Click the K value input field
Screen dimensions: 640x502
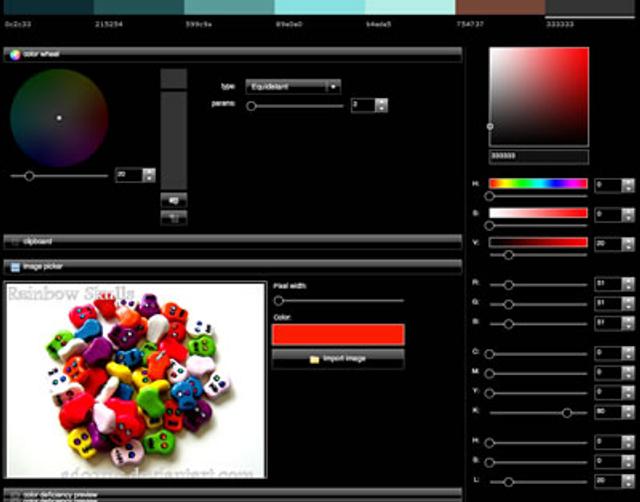pos(608,411)
